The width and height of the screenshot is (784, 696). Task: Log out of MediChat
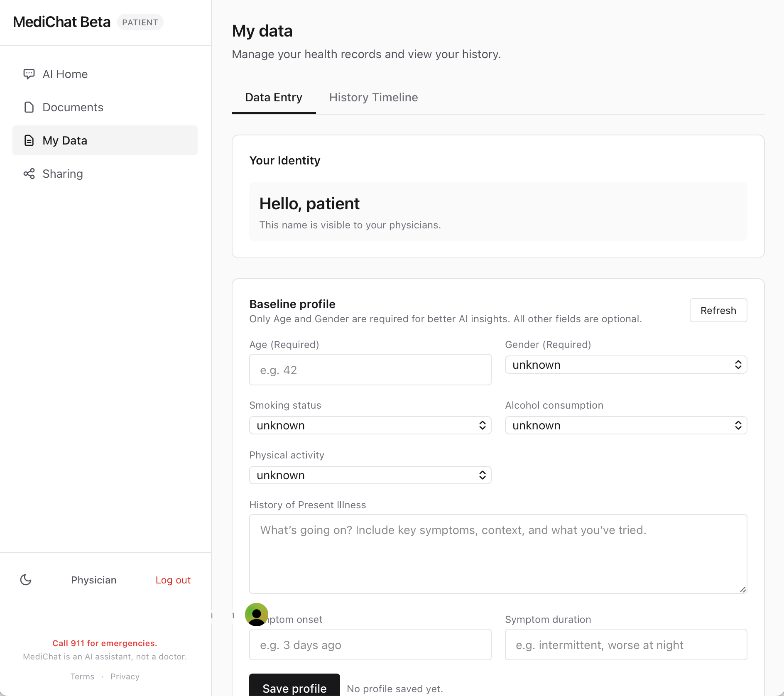point(173,580)
